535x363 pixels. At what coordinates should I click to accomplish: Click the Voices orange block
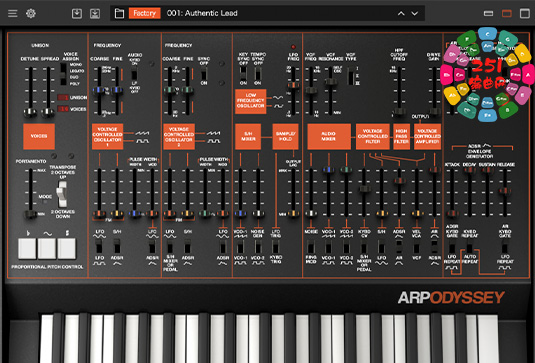coord(39,136)
